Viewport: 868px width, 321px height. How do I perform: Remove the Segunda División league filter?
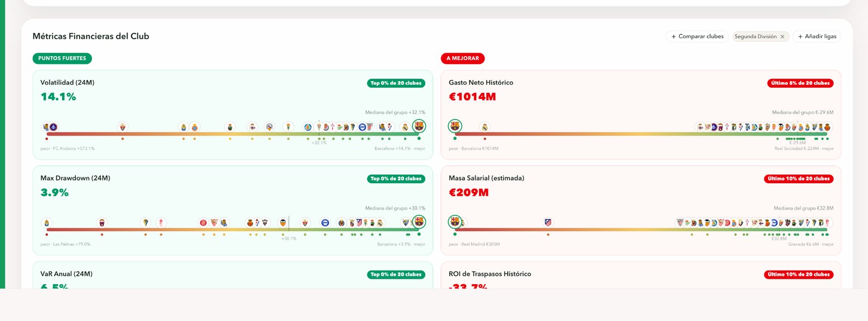click(782, 37)
